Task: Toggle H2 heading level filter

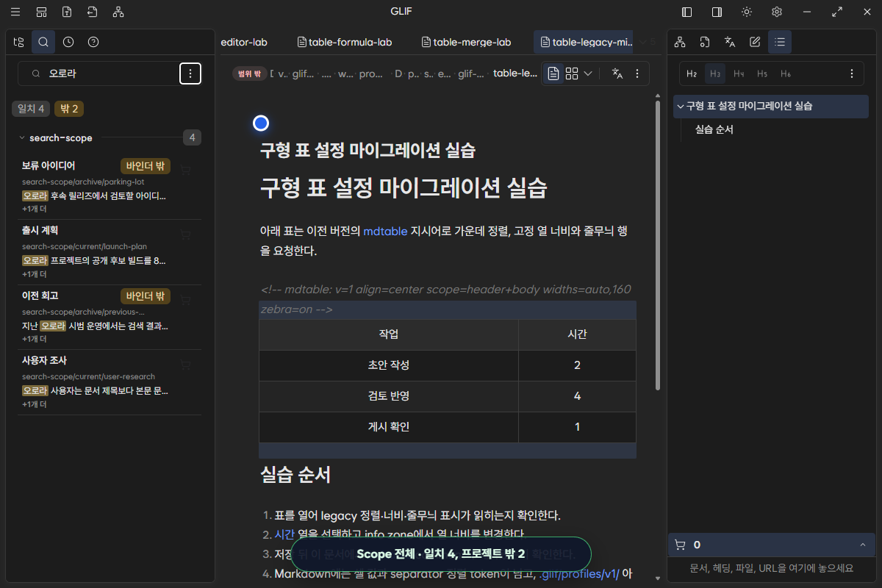Action: click(x=692, y=73)
